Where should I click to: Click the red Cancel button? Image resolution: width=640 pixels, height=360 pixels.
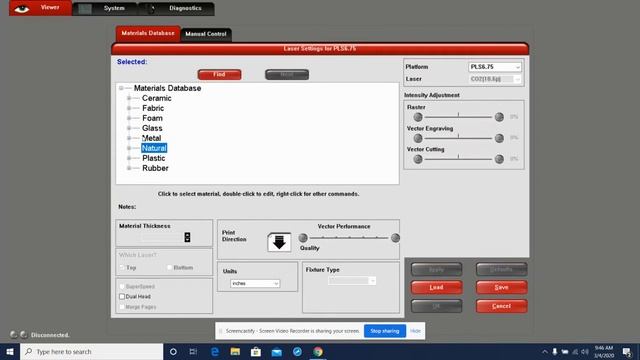coord(501,306)
